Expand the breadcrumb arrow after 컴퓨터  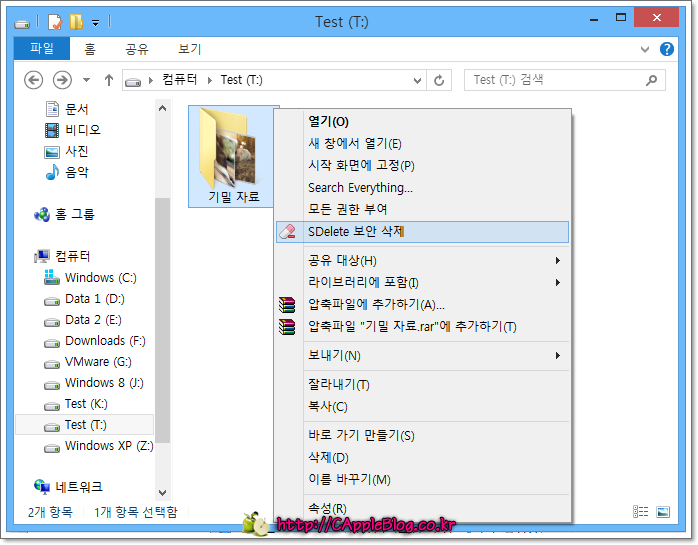click(x=209, y=80)
